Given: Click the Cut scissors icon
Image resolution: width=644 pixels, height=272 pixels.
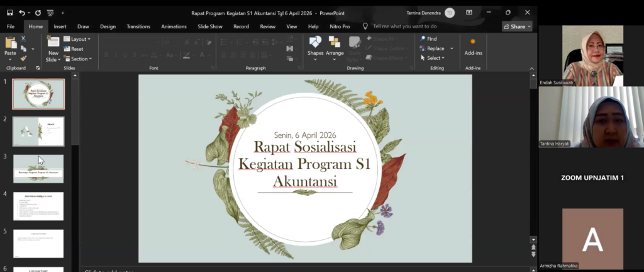Looking at the screenshot, I should pyautogui.click(x=24, y=38).
